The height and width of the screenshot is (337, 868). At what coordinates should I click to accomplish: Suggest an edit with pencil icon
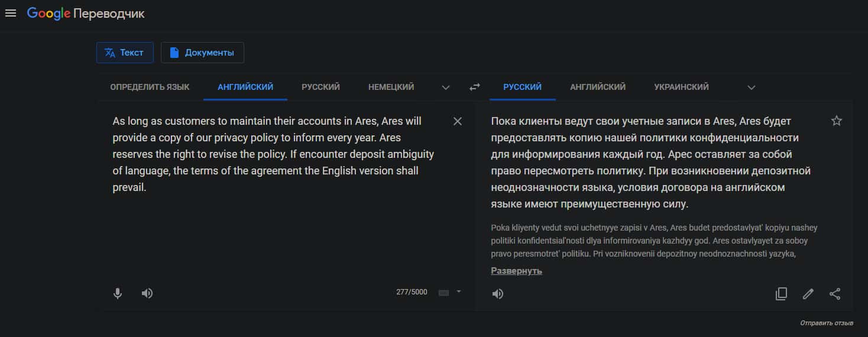[808, 294]
